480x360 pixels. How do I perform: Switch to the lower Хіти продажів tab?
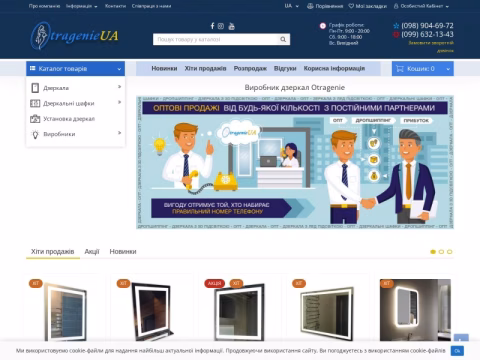[x=53, y=252]
